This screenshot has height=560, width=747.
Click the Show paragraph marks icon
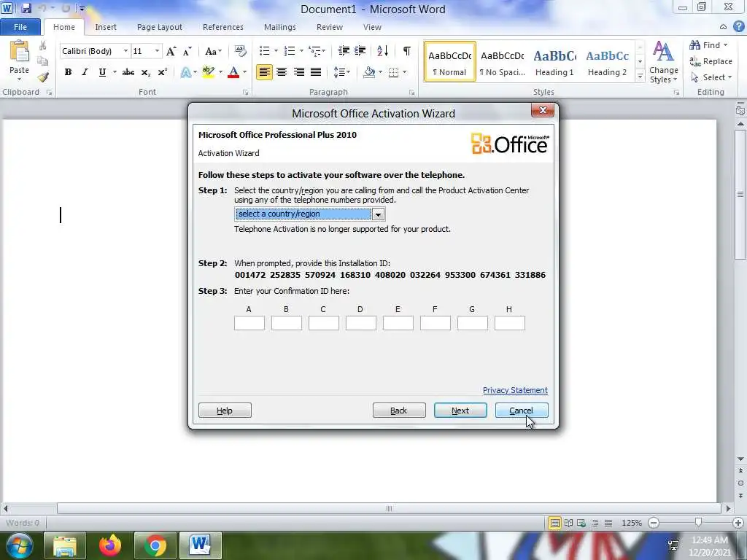point(407,51)
